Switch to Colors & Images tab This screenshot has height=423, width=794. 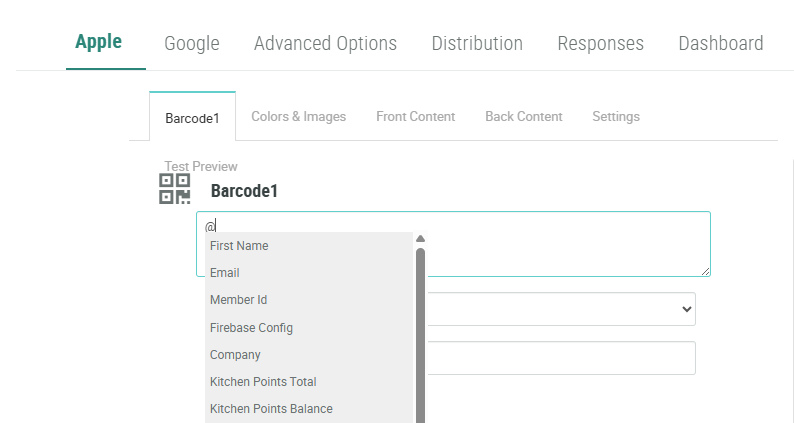(298, 117)
